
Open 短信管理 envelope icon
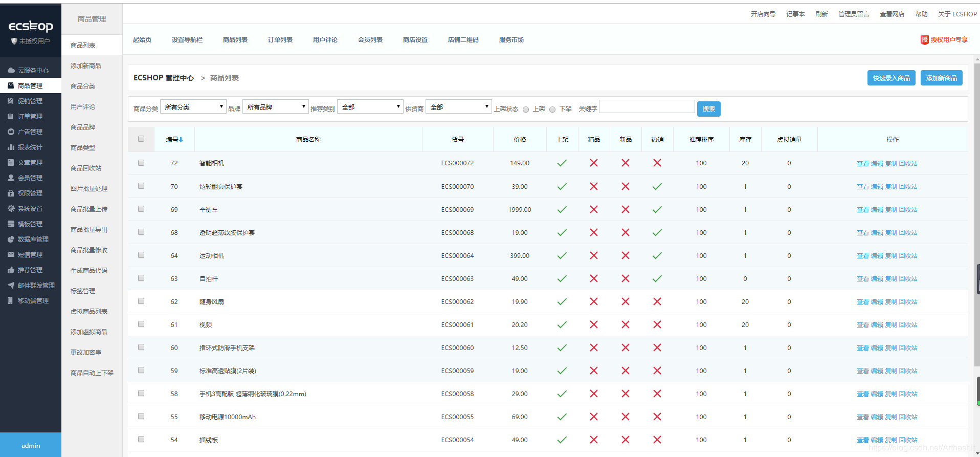(11, 254)
